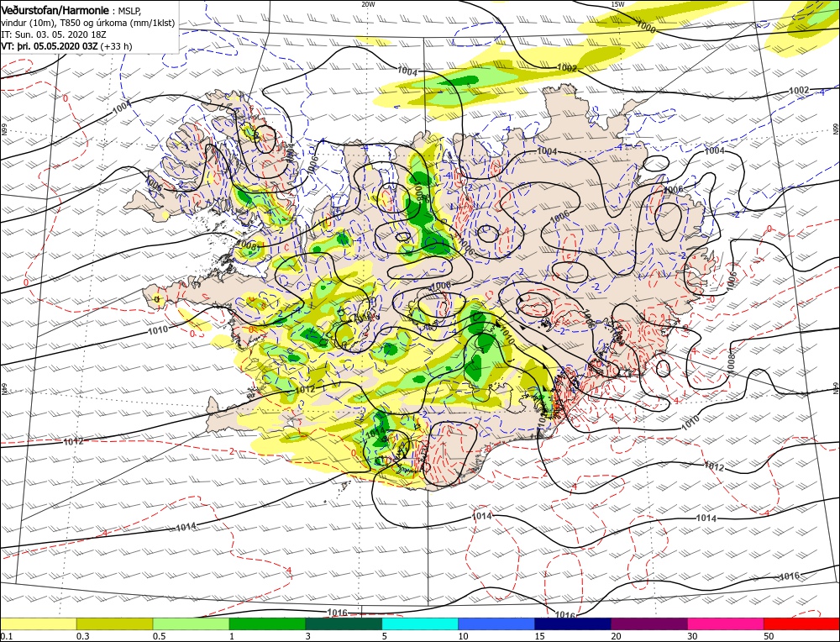Click the "Veðurstofan/Harmonie" title text
840x642 pixels.
click(55, 11)
